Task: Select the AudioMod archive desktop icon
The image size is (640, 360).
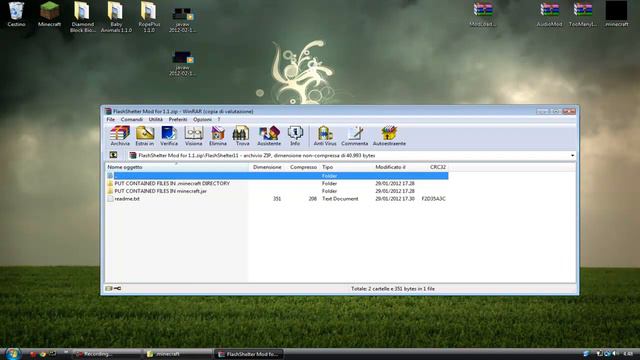Action: (x=549, y=14)
